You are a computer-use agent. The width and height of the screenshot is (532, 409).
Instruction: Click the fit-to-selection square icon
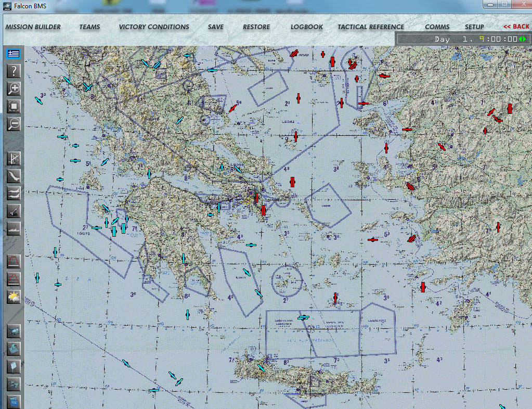point(14,106)
